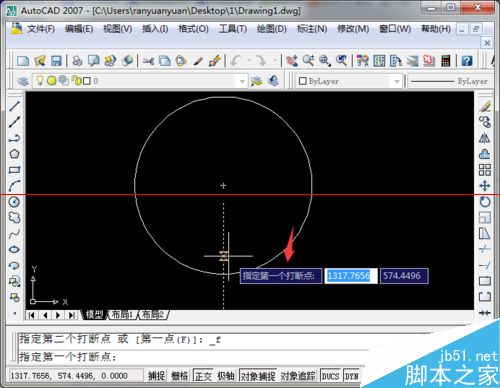This screenshot has width=500, height=388.
Task: Select the Rectangle tool
Action: pos(14,170)
